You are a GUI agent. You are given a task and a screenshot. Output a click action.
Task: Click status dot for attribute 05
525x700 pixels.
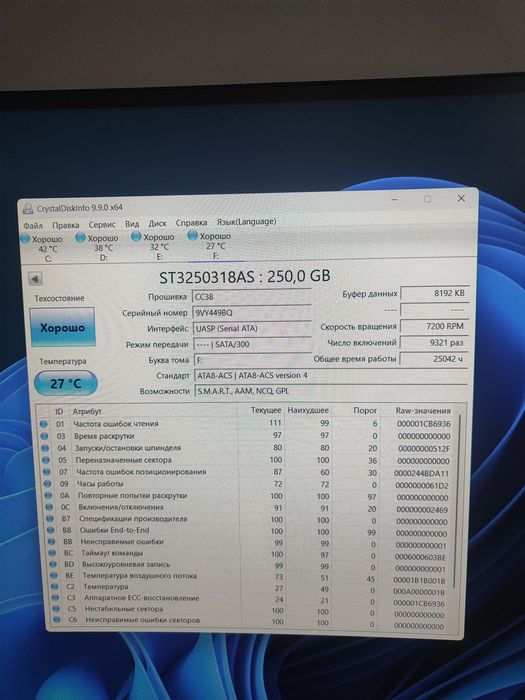[x=46, y=460]
